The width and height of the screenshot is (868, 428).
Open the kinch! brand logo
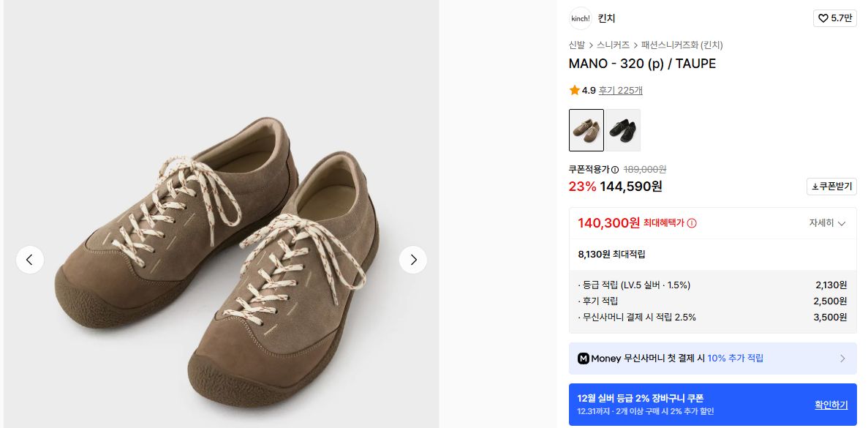580,18
